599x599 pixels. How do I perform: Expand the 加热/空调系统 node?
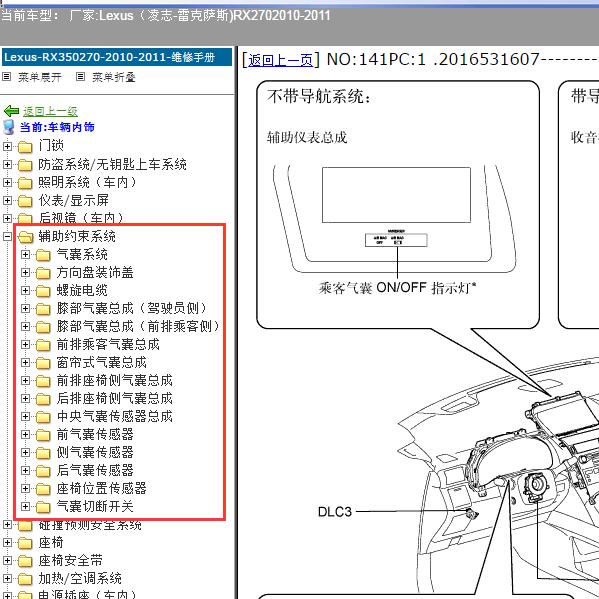pyautogui.click(x=7, y=578)
